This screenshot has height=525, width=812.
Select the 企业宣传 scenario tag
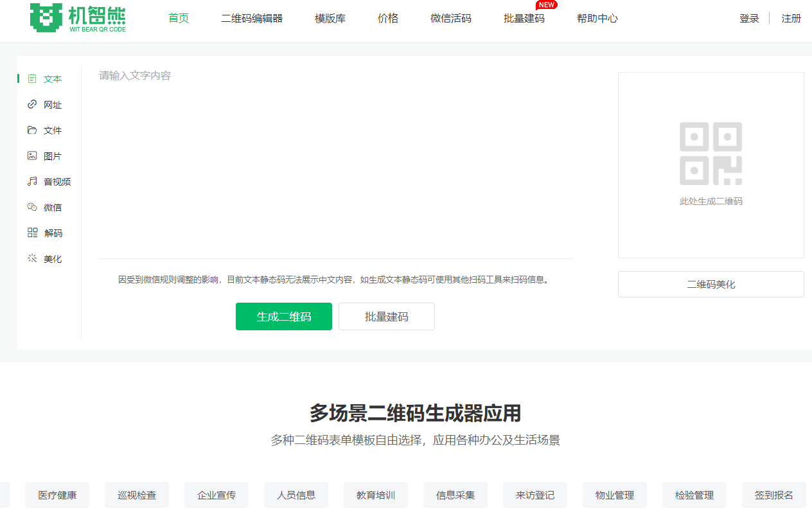(x=216, y=495)
